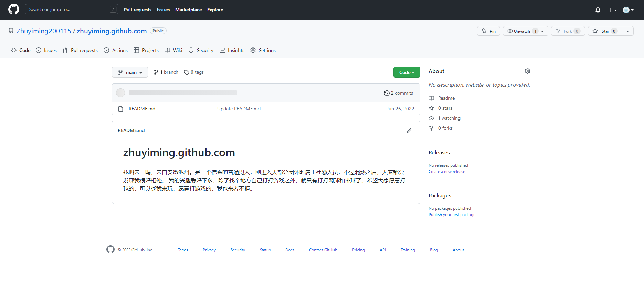Click the zhuyiming.github.com README heading

179,152
